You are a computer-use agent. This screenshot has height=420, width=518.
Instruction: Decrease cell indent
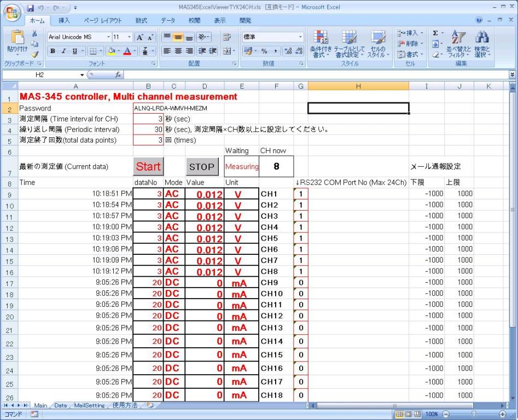(x=202, y=51)
